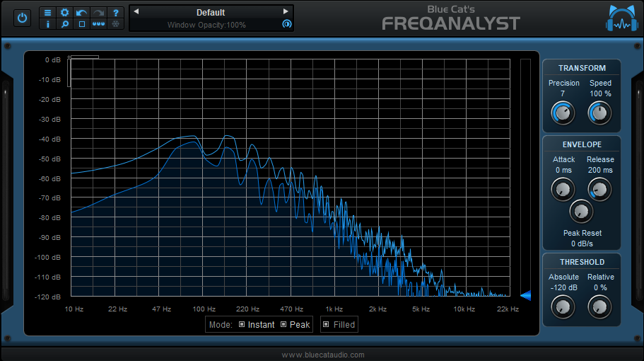644x361 pixels.
Task: Open the main menu hamburger icon
Action: [47, 13]
